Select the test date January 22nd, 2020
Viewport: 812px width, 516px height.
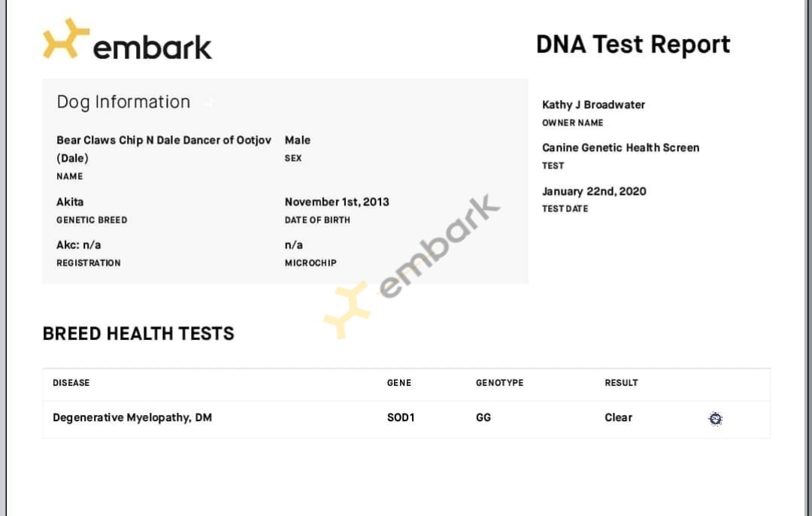594,191
